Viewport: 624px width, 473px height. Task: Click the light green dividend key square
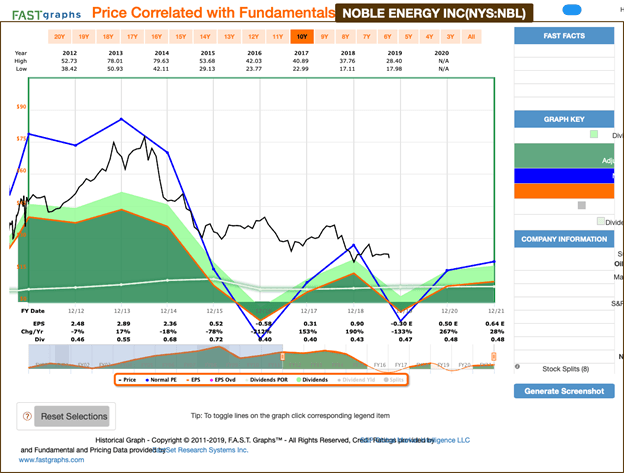(x=594, y=134)
